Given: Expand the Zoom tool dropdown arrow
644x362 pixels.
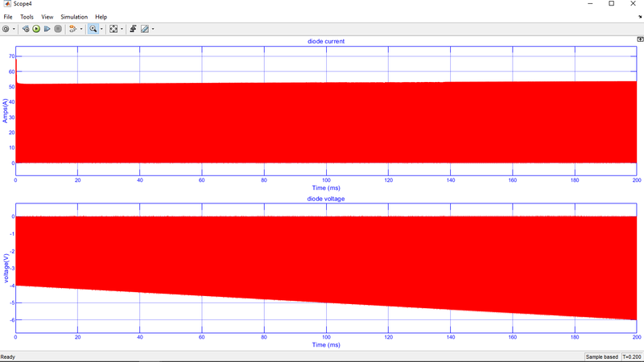Looking at the screenshot, I should pos(101,29).
